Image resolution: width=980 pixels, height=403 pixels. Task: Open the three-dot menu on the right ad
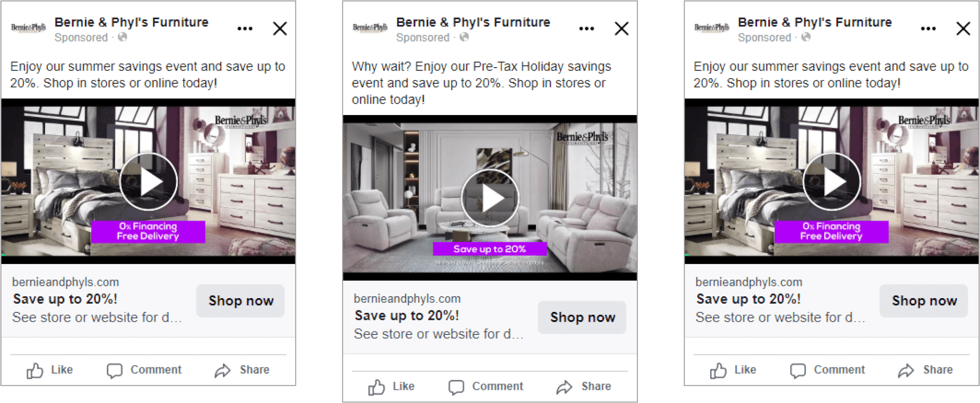[928, 28]
